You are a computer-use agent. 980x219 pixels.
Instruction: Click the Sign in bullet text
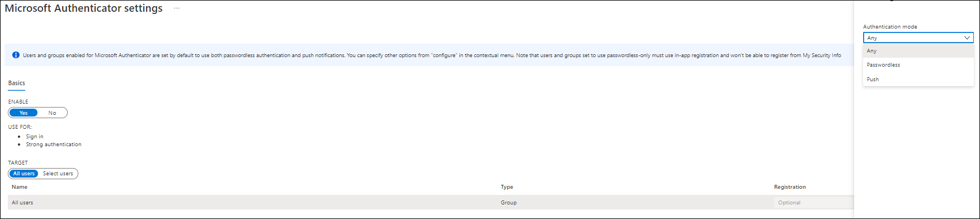click(x=34, y=137)
